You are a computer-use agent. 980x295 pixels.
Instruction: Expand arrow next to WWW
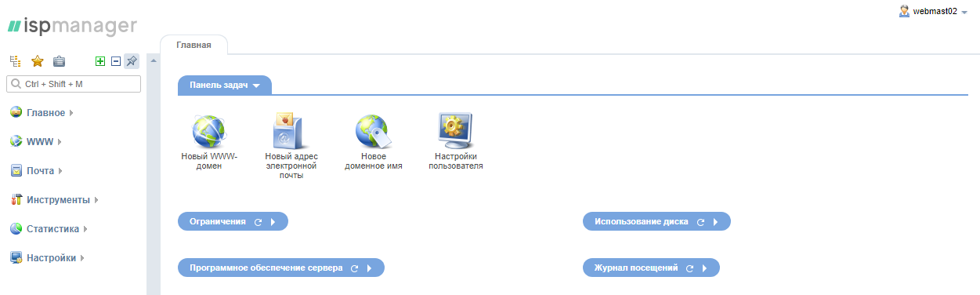pyautogui.click(x=60, y=142)
